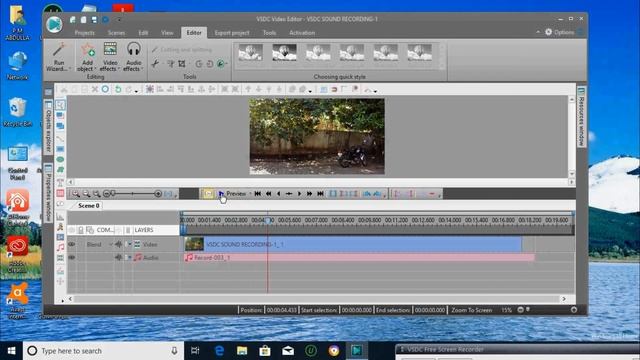Click the Run Wizard magic wand icon
640x360 pixels.
coord(58,50)
